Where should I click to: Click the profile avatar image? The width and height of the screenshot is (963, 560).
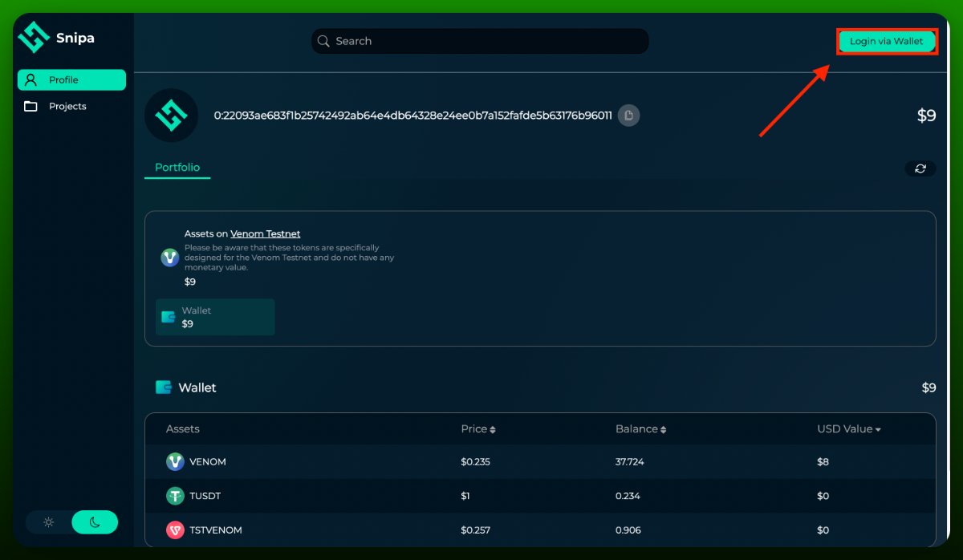pyautogui.click(x=171, y=116)
